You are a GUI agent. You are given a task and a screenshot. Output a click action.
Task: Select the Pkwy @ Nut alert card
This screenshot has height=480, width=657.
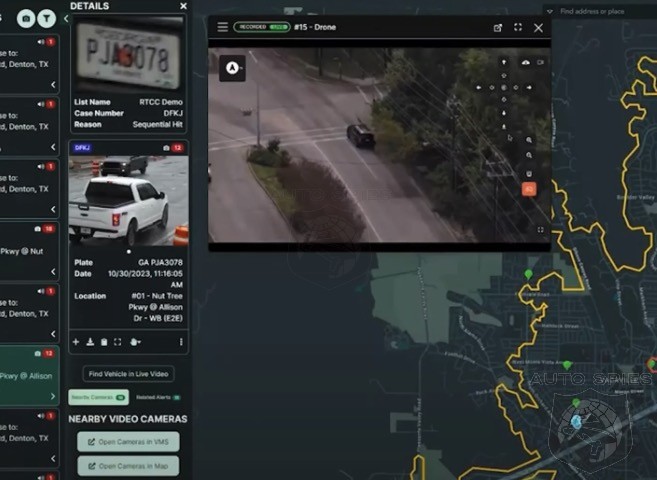click(28, 251)
